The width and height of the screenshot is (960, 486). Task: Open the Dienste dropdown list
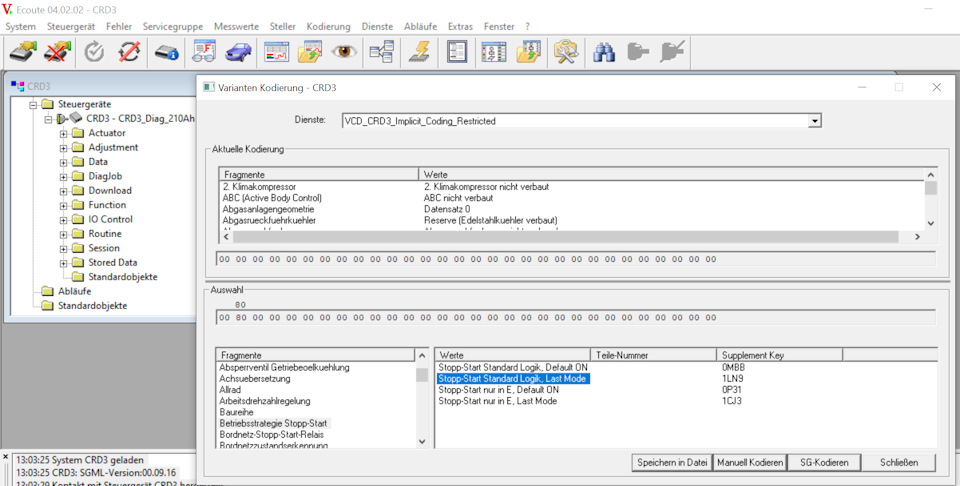coord(814,121)
